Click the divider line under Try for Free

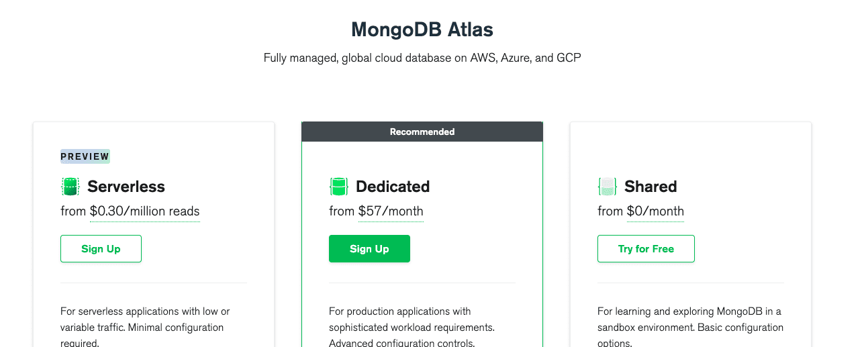[x=691, y=283]
